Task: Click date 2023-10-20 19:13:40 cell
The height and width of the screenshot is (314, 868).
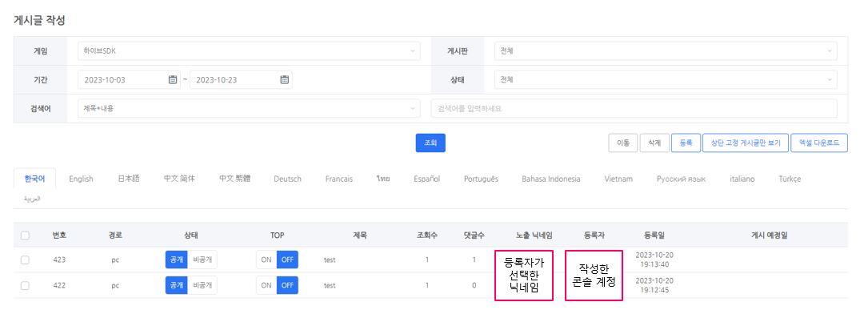Action: tap(654, 260)
